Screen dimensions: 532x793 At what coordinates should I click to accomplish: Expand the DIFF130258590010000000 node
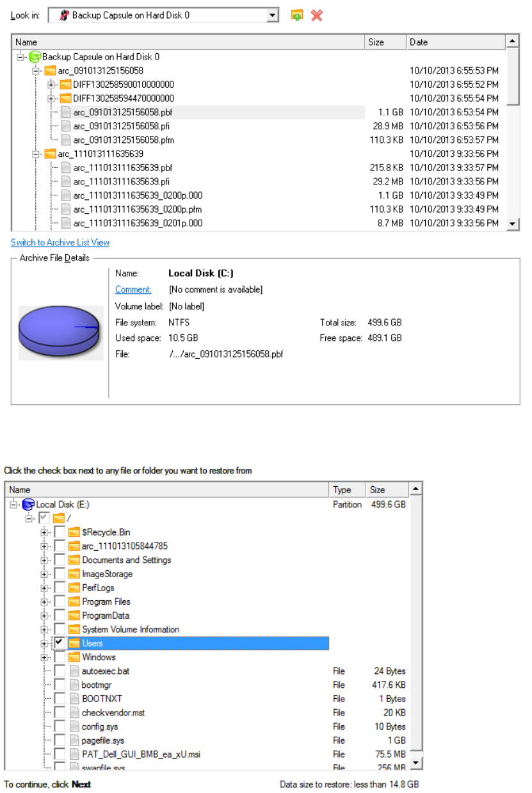tap(52, 85)
